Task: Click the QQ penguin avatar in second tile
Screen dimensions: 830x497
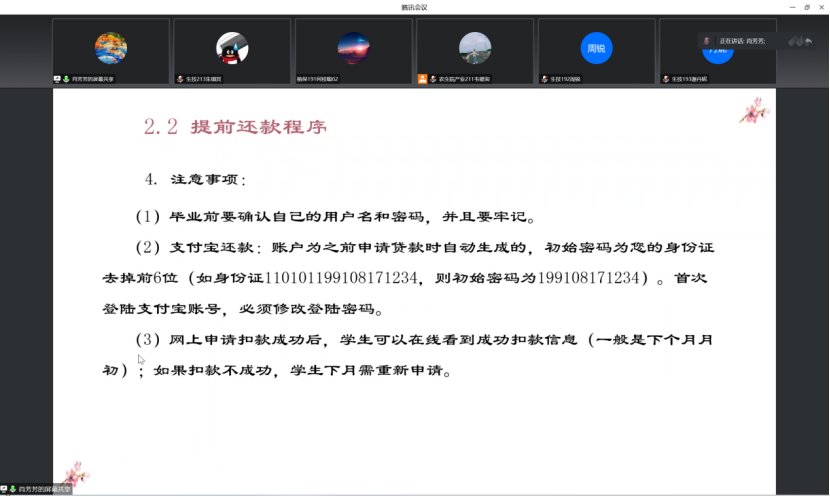Action: pos(232,47)
